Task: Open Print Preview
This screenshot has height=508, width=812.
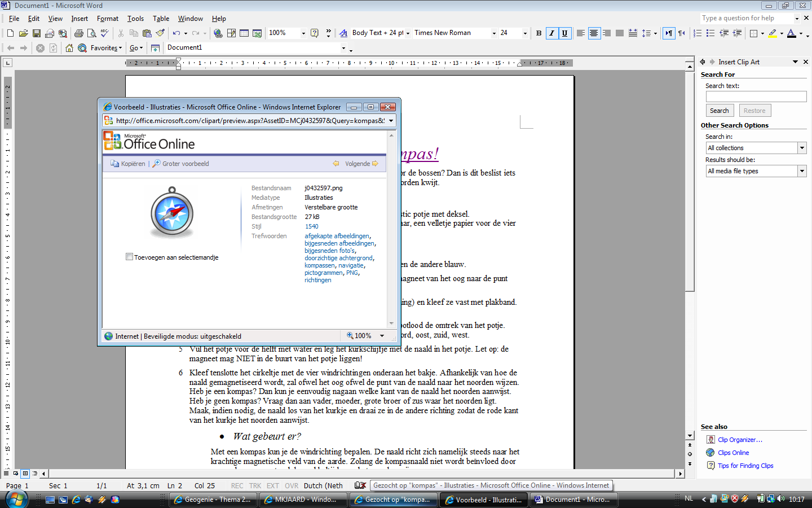Action: point(92,33)
